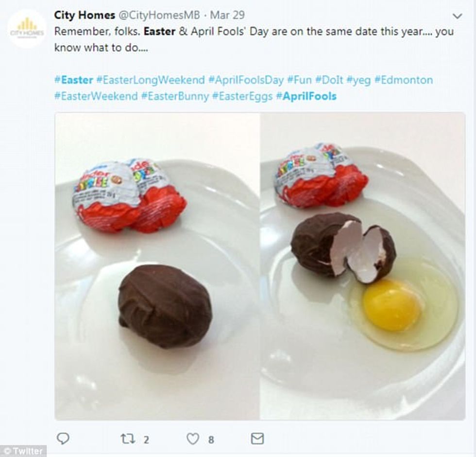Enlarge the right cracked egg photo

tap(362, 266)
